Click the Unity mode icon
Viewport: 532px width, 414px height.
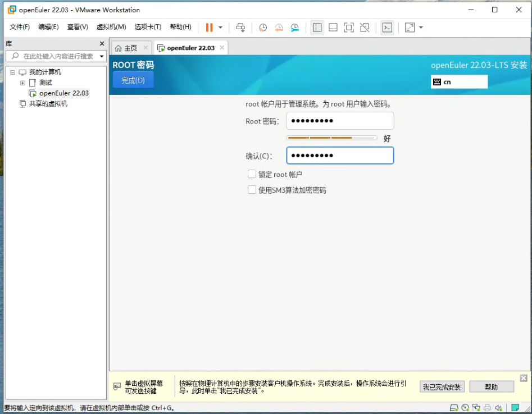click(365, 28)
